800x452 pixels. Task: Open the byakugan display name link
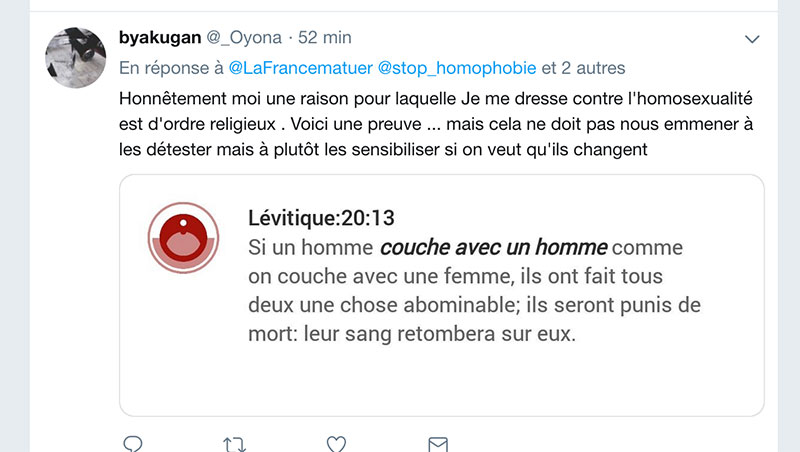click(x=159, y=38)
